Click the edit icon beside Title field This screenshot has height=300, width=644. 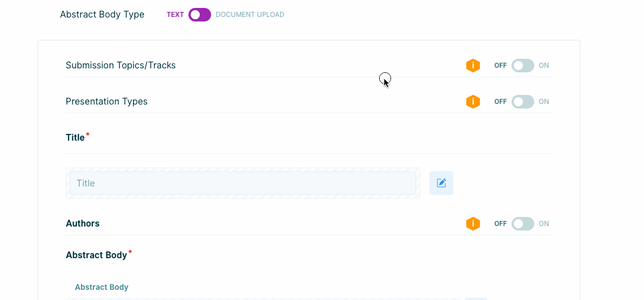pos(441,183)
